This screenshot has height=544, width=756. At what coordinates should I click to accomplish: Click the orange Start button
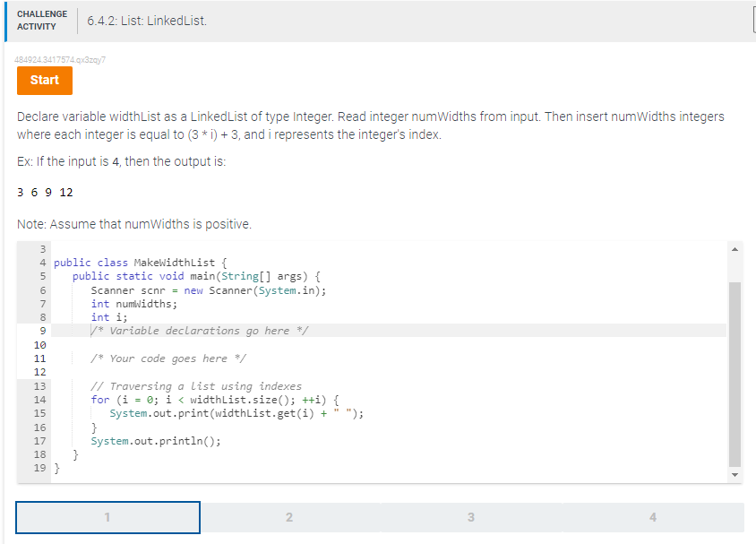pyautogui.click(x=45, y=81)
